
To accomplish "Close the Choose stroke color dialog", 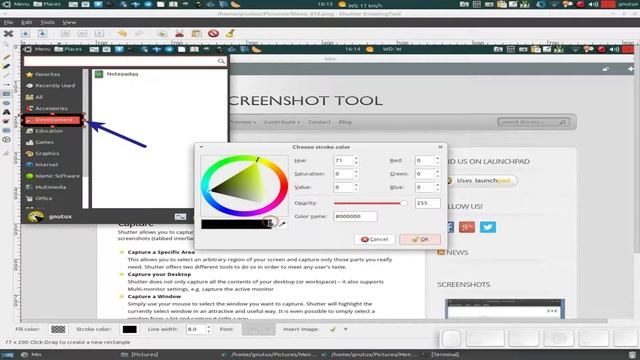I will tap(440, 147).
